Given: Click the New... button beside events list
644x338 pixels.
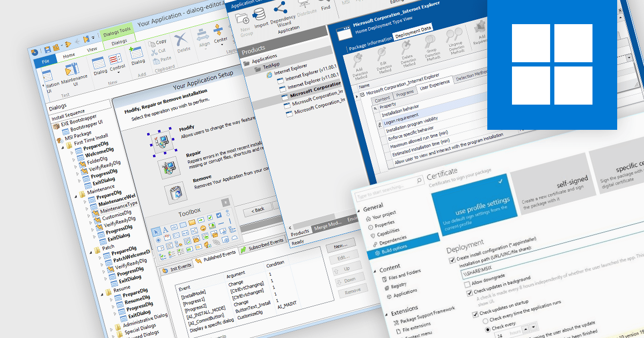Looking at the screenshot, I should click(x=340, y=245).
